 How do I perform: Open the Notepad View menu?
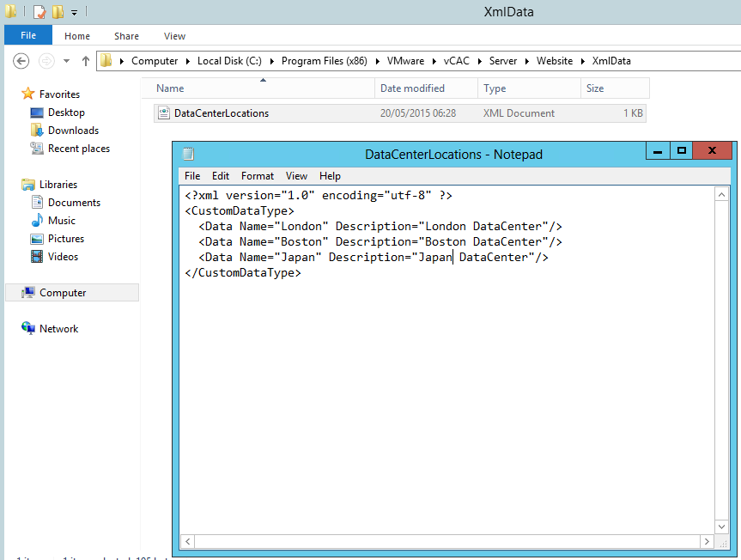pyautogui.click(x=297, y=176)
